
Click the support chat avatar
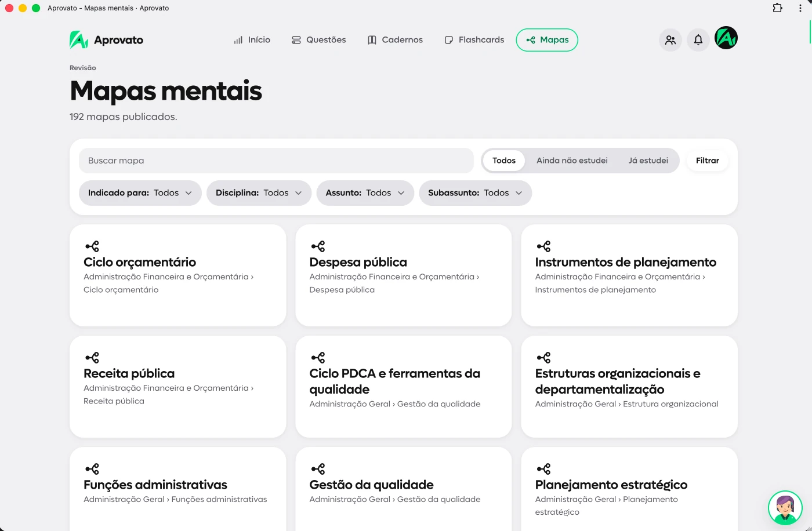(x=785, y=508)
